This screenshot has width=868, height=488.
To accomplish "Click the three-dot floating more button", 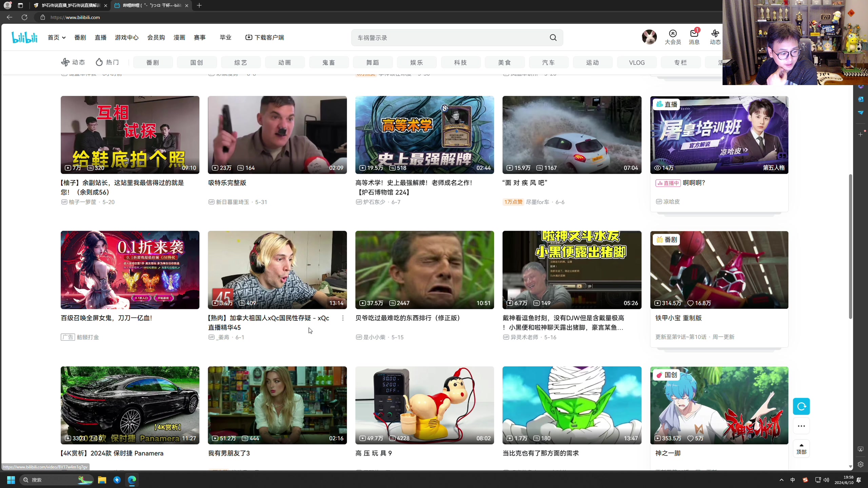I will [x=801, y=426].
